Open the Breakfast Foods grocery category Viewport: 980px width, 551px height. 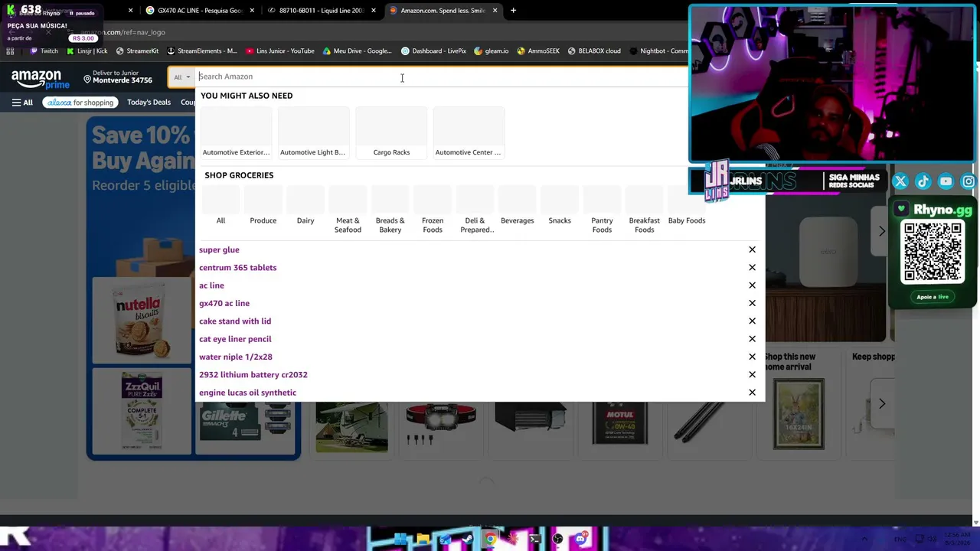point(644,210)
